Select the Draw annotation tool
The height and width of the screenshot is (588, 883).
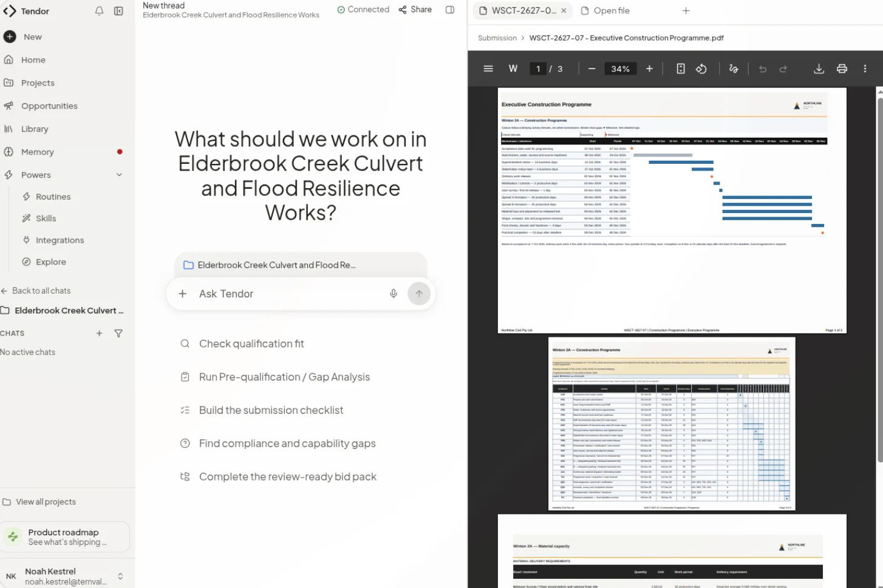coord(734,69)
